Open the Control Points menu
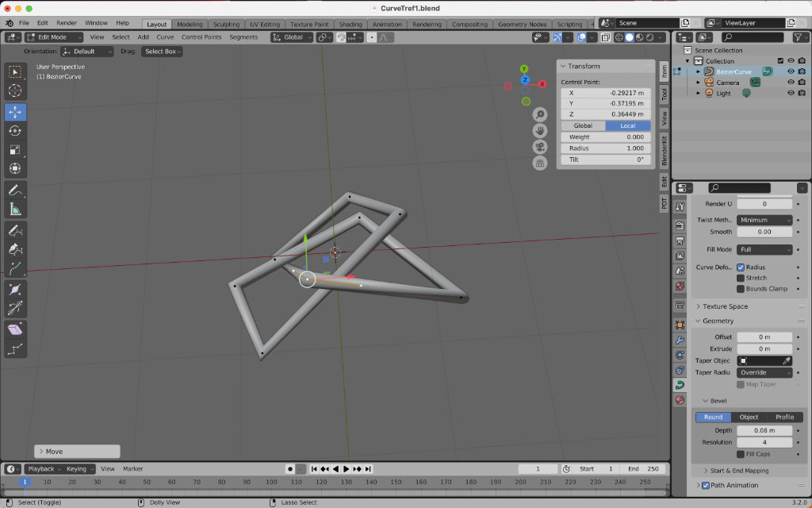 [x=201, y=37]
